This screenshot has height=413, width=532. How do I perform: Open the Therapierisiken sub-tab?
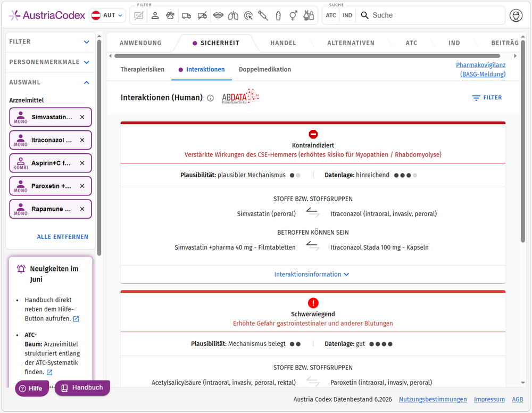point(142,70)
